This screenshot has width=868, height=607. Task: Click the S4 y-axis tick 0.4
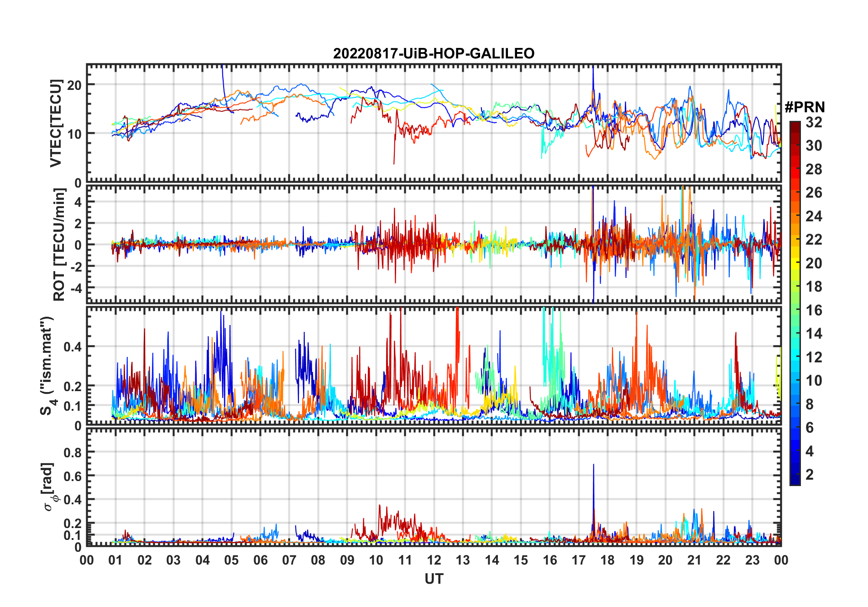[73, 346]
